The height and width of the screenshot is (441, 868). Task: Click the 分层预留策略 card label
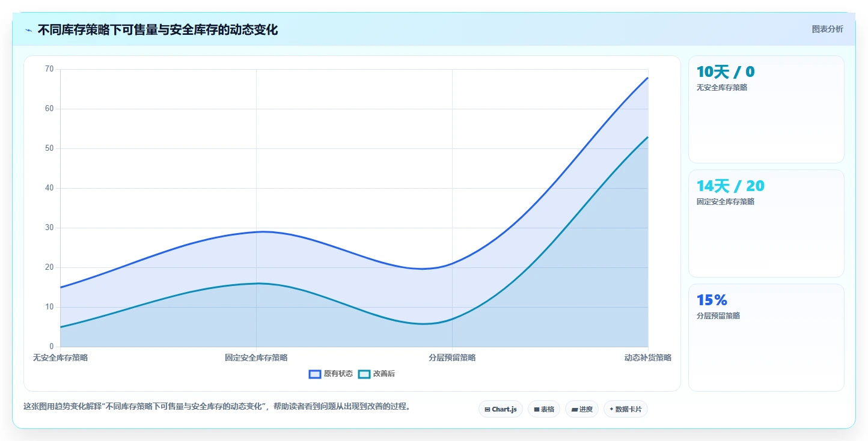point(718,316)
